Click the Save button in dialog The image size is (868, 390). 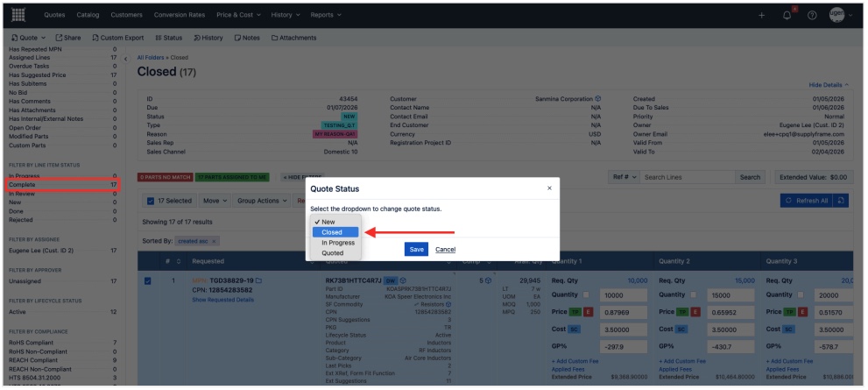[x=416, y=249]
